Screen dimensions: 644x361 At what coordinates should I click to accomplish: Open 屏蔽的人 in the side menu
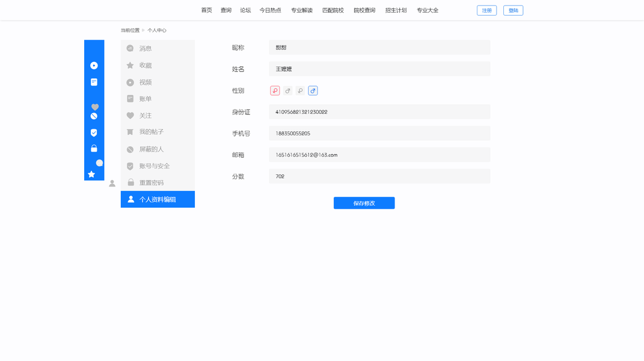pos(158,149)
